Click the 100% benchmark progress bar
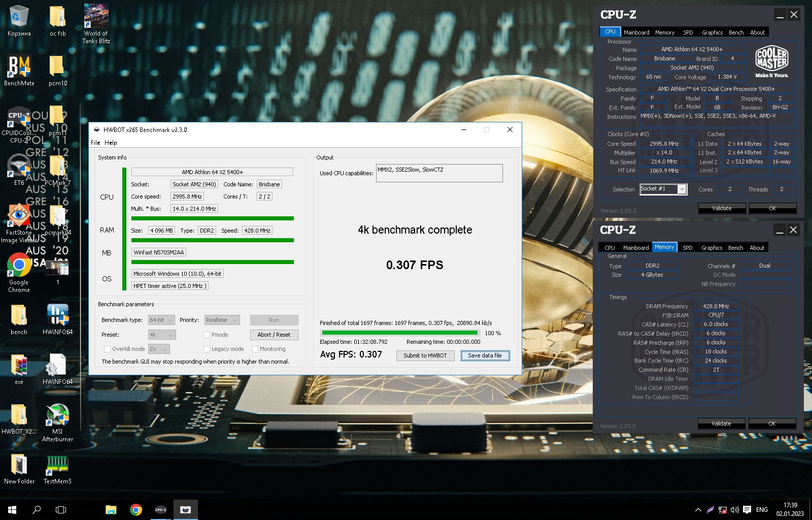 coord(399,333)
